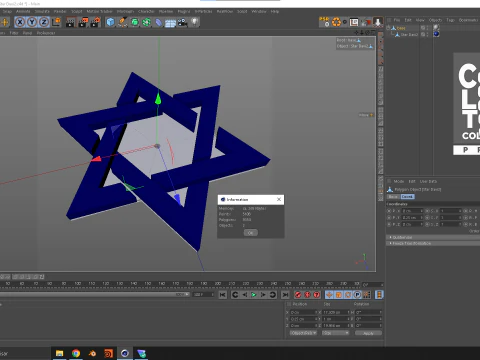
Task: Click the Floor environment icon
Action: coord(170,23)
